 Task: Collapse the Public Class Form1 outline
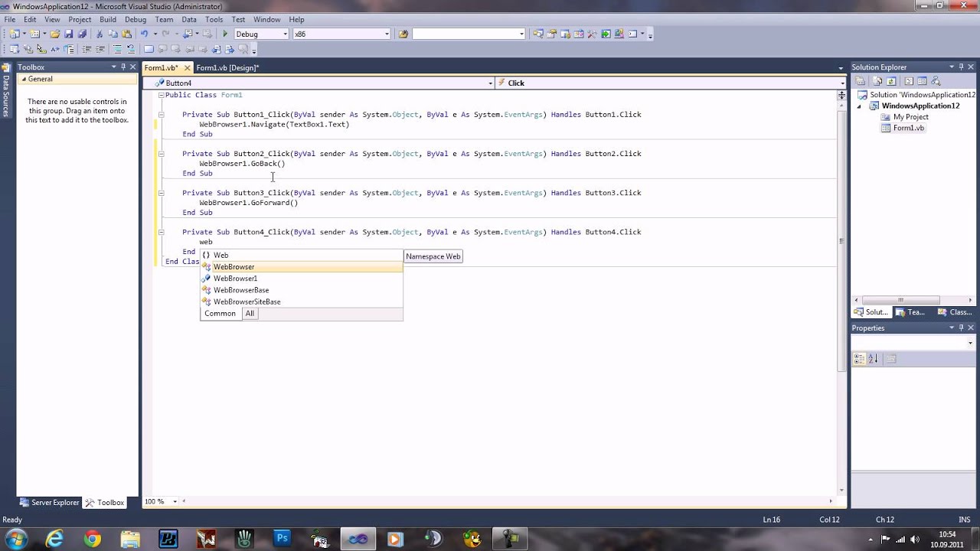point(161,95)
